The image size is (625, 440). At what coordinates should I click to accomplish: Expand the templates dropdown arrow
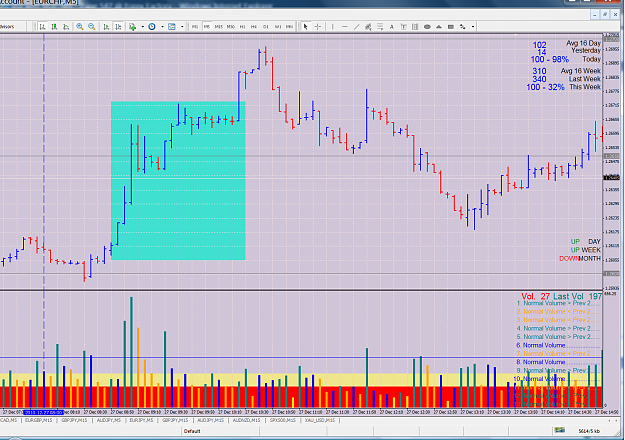[182, 27]
